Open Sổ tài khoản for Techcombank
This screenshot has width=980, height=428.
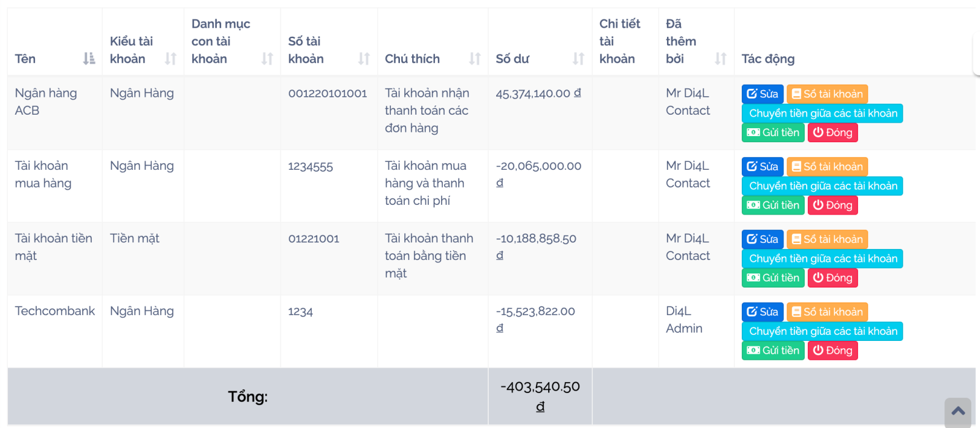pyautogui.click(x=827, y=312)
